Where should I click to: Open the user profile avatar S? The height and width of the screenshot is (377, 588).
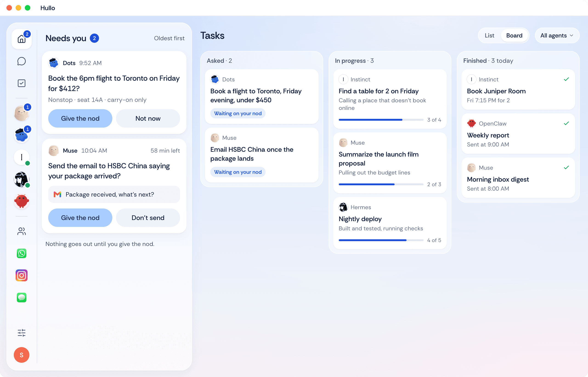click(22, 355)
